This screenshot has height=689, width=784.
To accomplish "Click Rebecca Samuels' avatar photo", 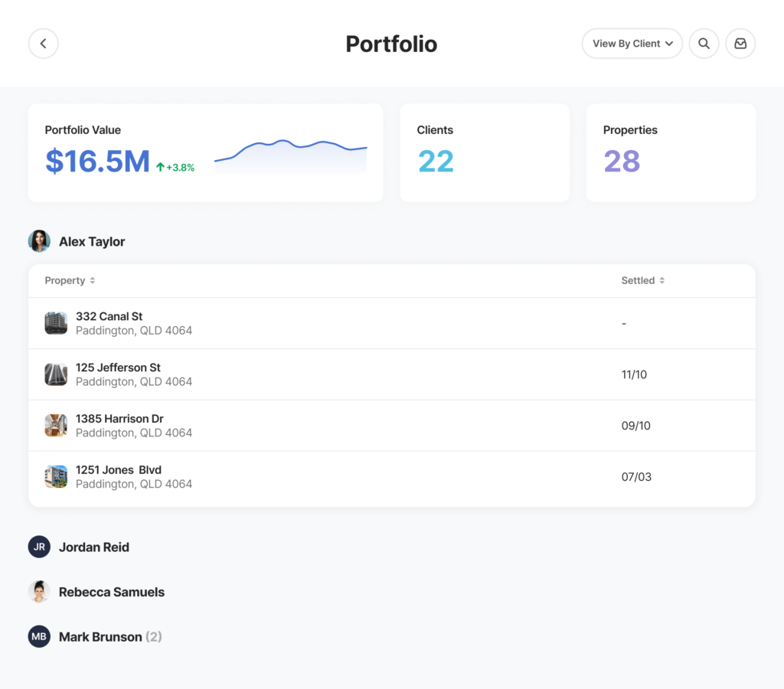I will coord(39,592).
